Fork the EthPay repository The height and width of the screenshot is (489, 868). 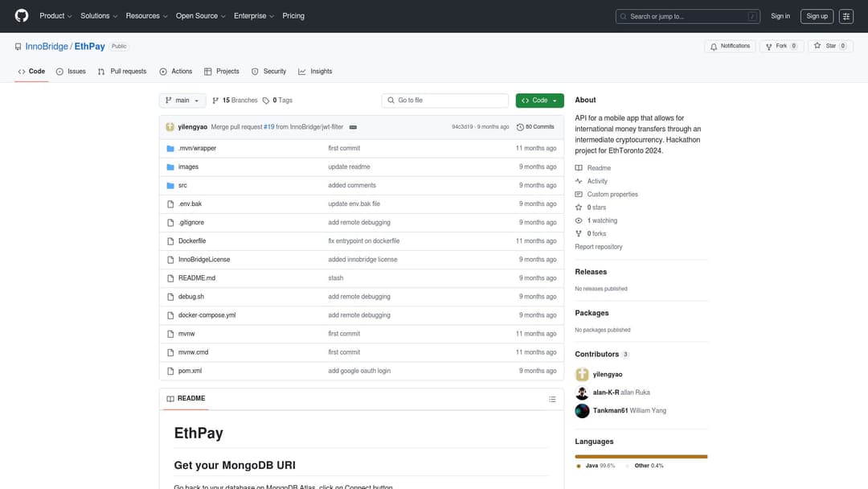pos(782,46)
